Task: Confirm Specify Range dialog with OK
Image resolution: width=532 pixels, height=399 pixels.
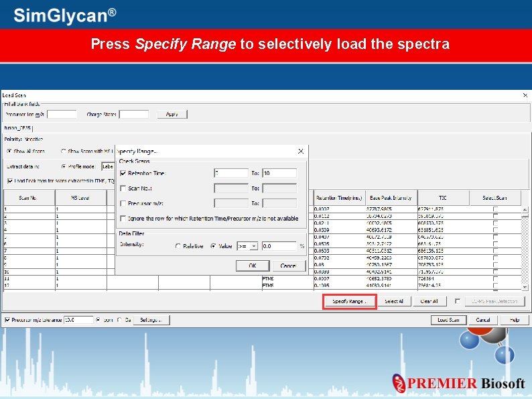Action: click(253, 266)
